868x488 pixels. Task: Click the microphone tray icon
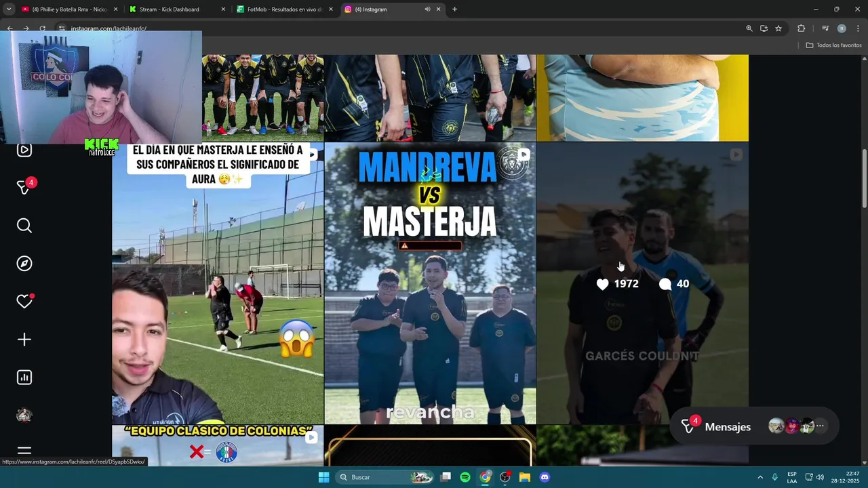point(775,477)
